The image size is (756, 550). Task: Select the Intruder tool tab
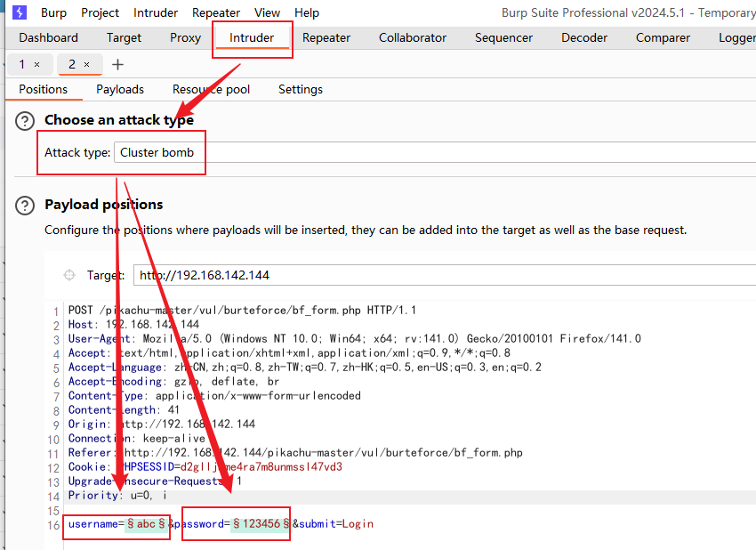[x=252, y=37]
